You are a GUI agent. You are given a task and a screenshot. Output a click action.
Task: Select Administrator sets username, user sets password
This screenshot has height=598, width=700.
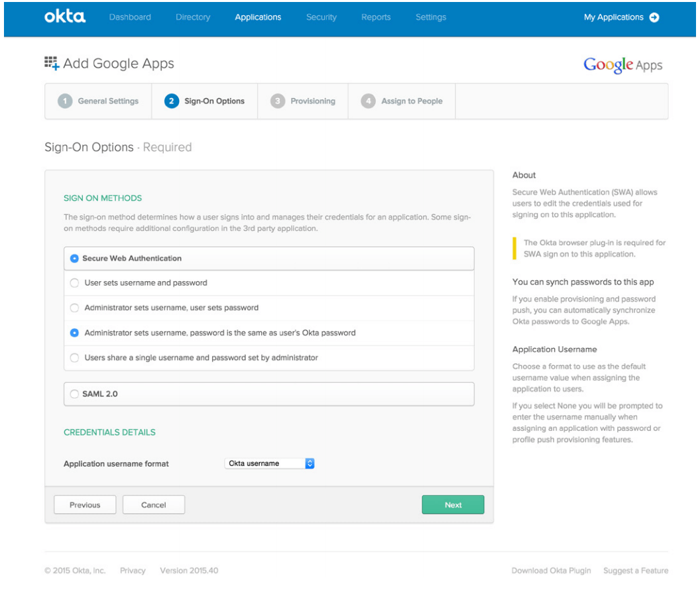point(74,308)
